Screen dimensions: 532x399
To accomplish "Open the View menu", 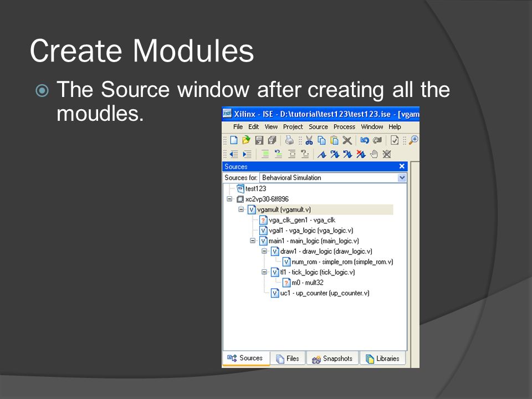I will coord(271,126).
